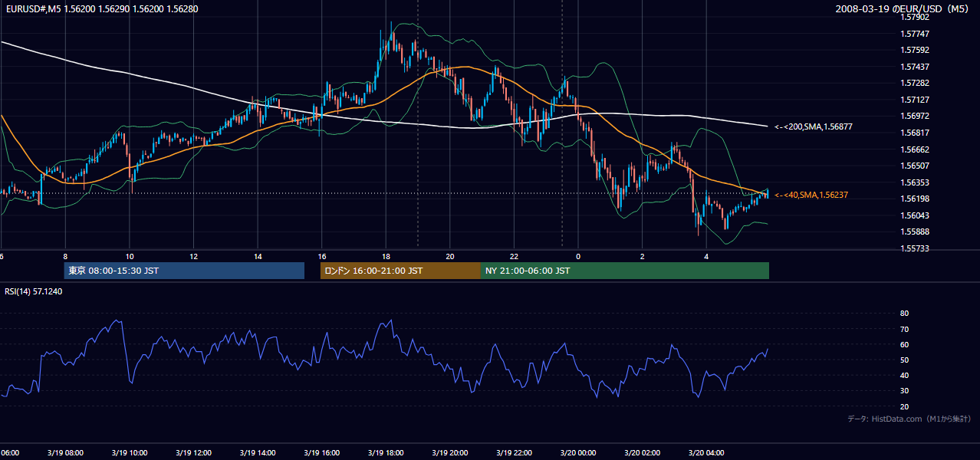
Task: Click price axis label 1.56507
Action: tap(914, 166)
